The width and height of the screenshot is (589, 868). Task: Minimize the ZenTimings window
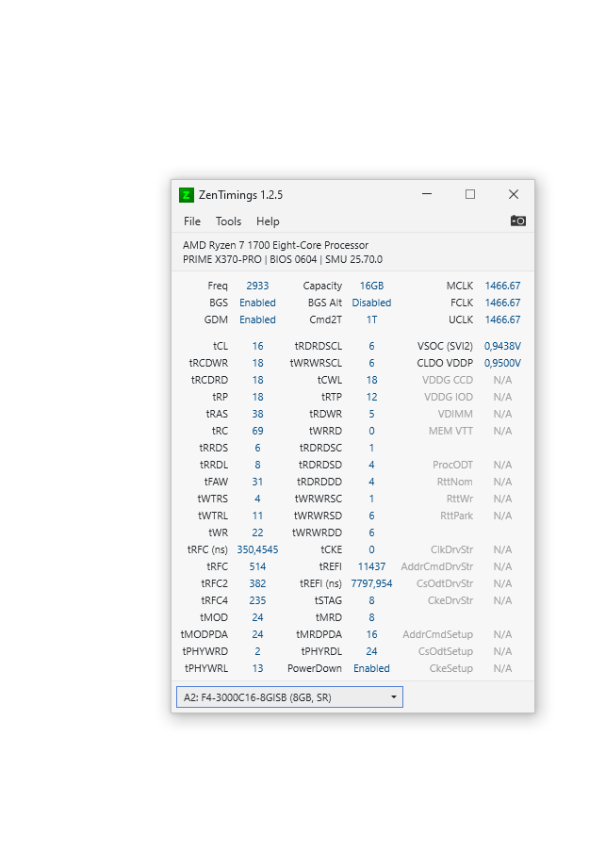coord(427,194)
